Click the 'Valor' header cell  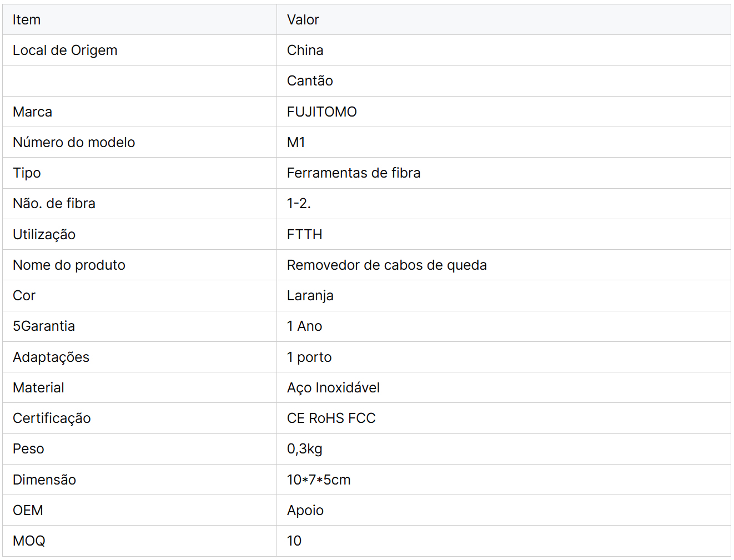(x=303, y=20)
